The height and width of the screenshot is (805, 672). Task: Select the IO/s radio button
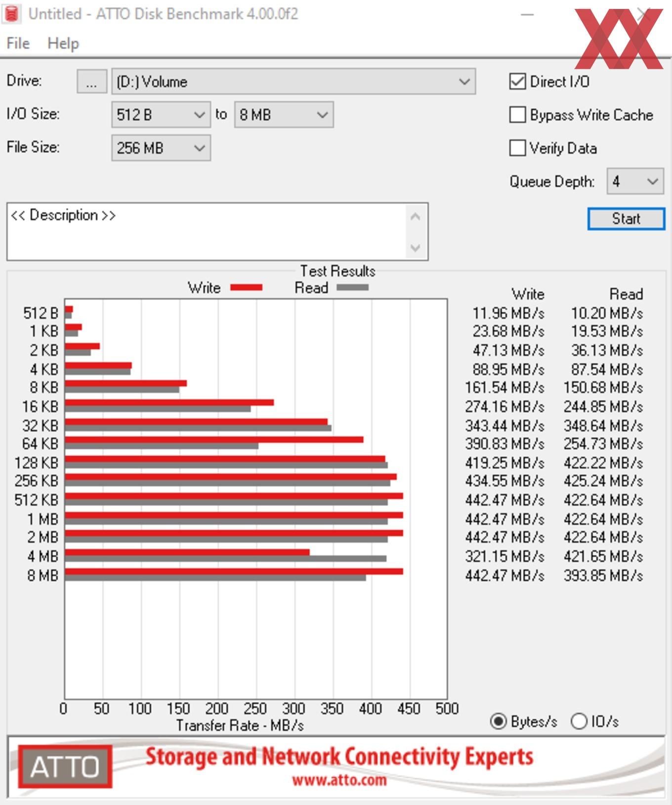click(579, 721)
